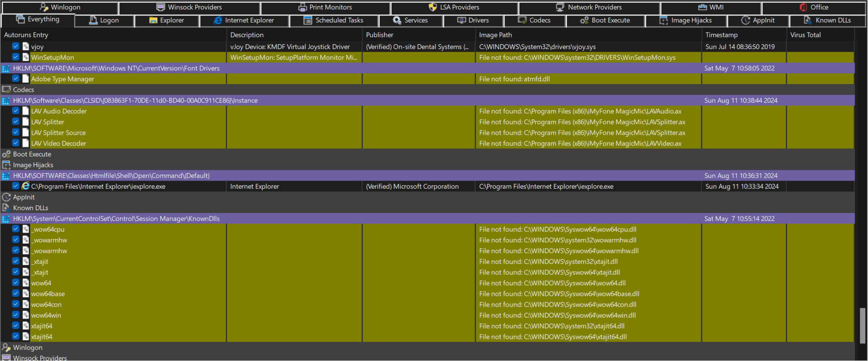Viewport: 868px width, 361px height.
Task: Click the Codecs tab icon
Action: tap(522, 20)
